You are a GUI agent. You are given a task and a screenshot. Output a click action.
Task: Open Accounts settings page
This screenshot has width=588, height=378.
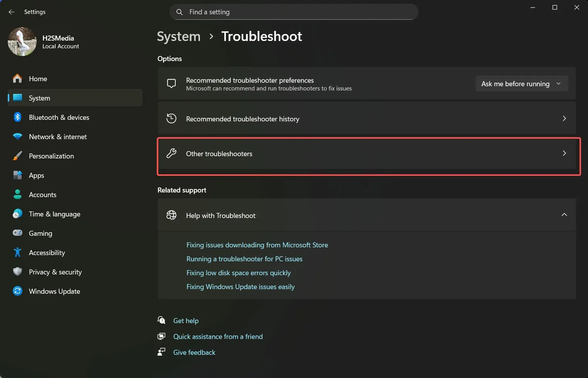pyautogui.click(x=75, y=194)
